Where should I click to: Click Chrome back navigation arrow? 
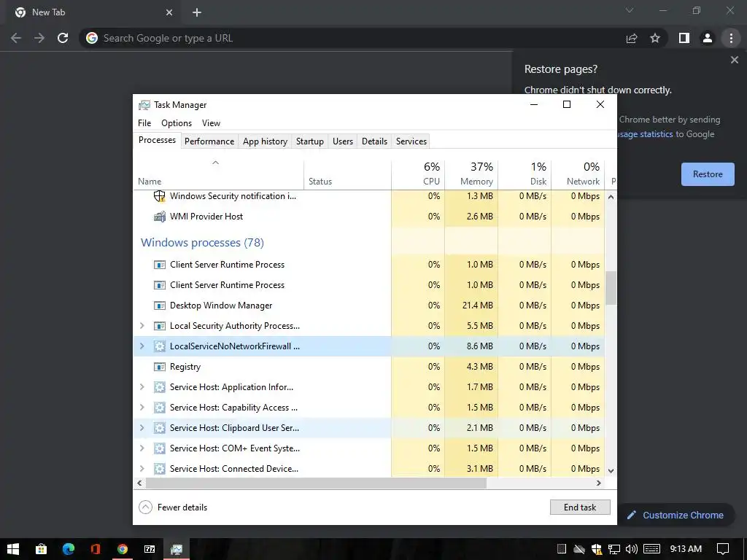16,38
